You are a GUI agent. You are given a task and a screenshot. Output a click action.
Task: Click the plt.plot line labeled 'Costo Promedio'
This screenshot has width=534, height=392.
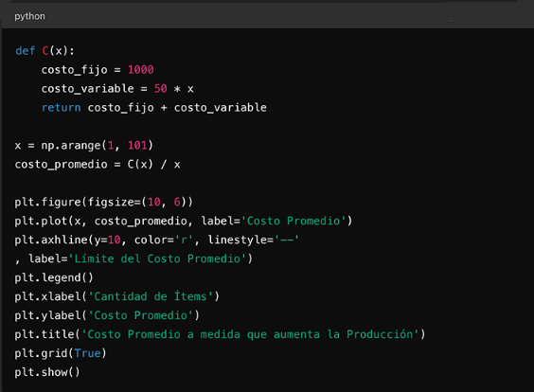coord(184,221)
